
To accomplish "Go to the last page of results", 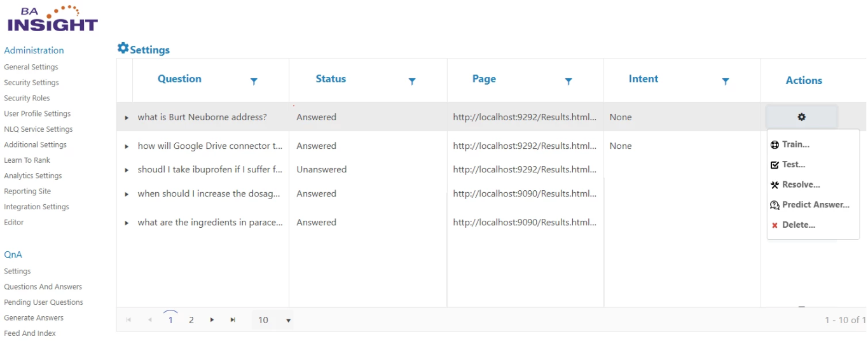I will coord(233,320).
